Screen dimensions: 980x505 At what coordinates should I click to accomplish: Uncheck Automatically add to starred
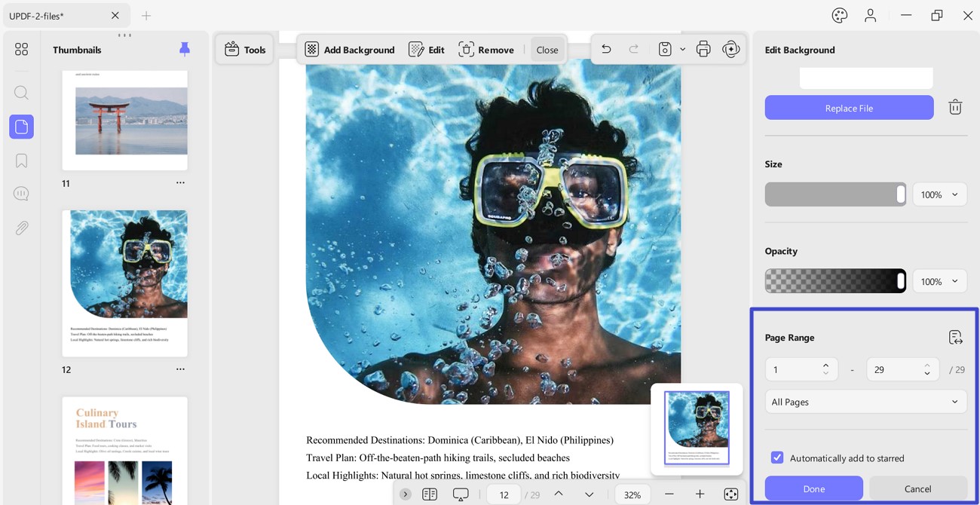777,458
